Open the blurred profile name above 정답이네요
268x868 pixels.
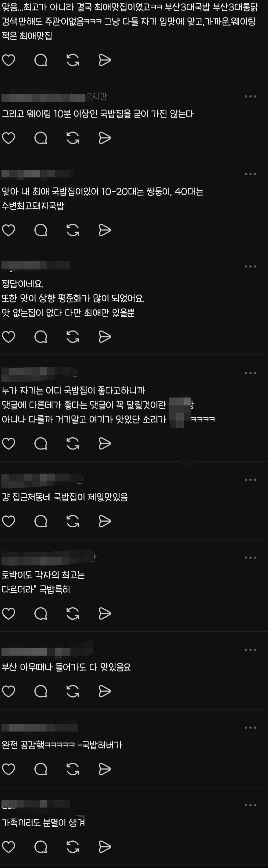click(x=36, y=265)
